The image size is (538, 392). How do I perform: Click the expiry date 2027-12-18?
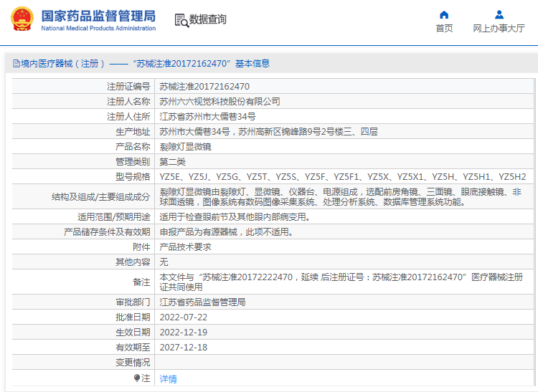[x=183, y=347]
